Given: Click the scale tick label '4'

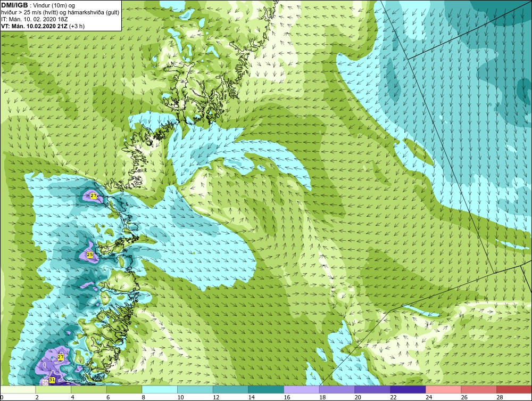Looking at the screenshot, I should tap(72, 397).
